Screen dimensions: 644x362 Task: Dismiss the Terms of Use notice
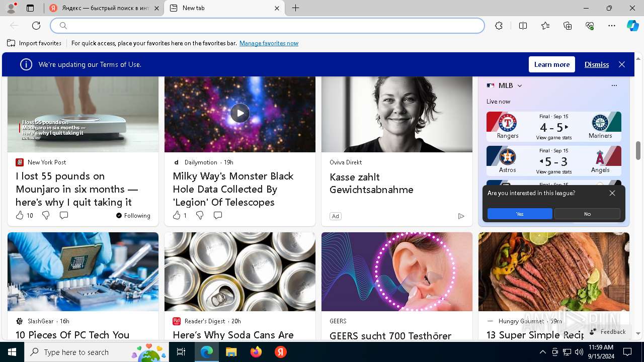coord(596,64)
